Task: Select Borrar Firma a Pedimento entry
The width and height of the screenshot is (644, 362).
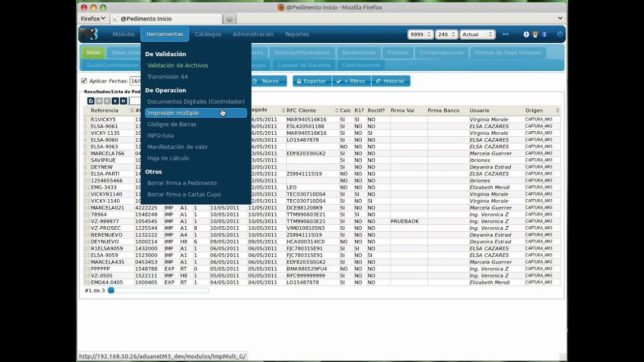Action: point(182,183)
